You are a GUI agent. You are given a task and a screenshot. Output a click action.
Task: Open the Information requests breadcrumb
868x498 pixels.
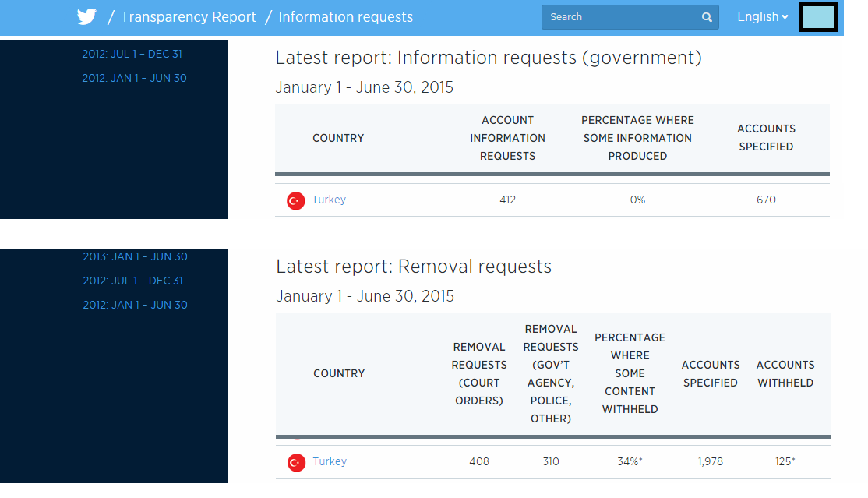click(345, 17)
